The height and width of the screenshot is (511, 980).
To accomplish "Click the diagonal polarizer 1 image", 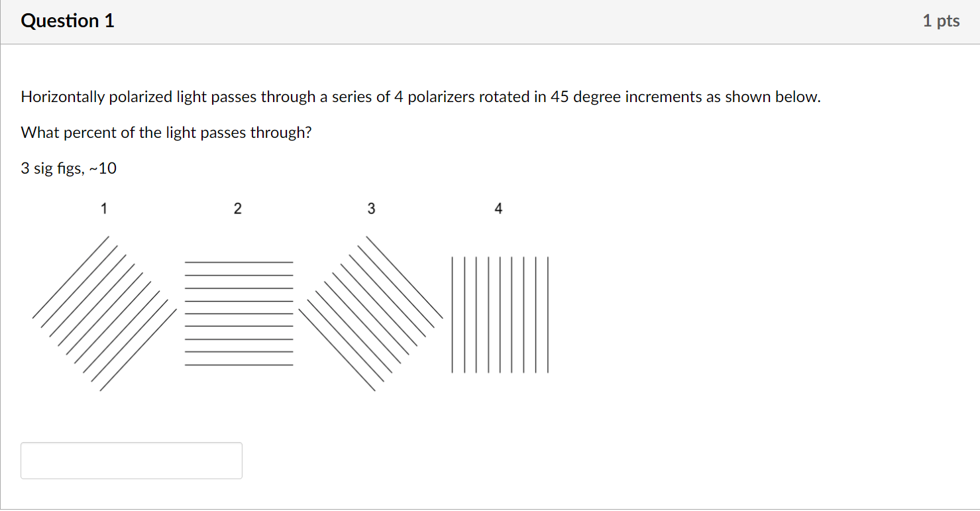I will tap(105, 313).
